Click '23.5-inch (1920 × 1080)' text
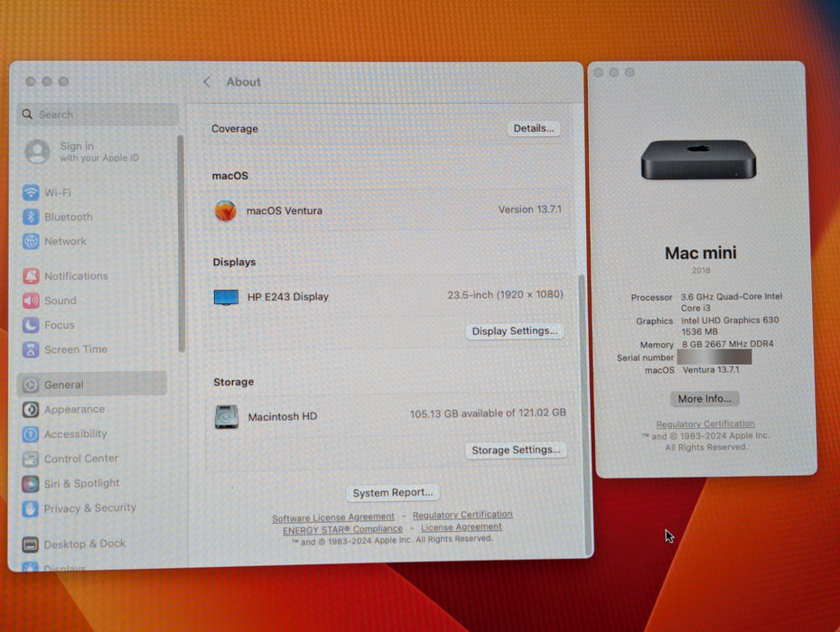 tap(505, 294)
